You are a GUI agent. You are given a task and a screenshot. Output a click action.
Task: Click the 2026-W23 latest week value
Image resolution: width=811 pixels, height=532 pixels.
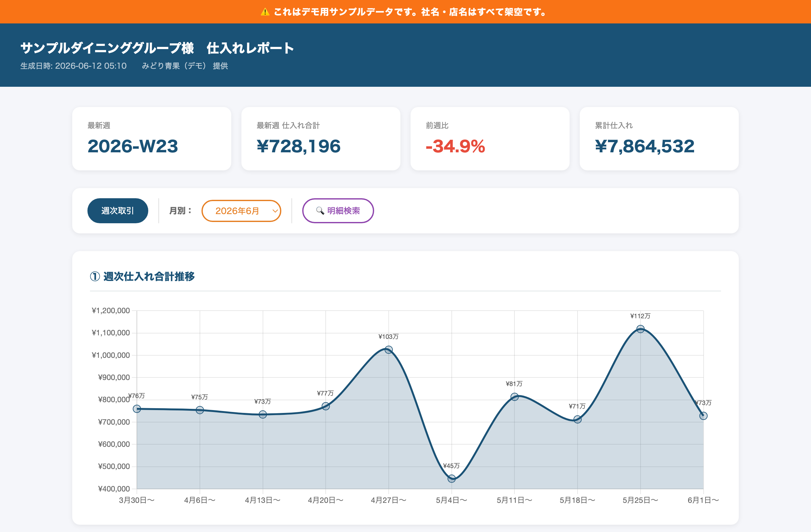click(x=133, y=146)
